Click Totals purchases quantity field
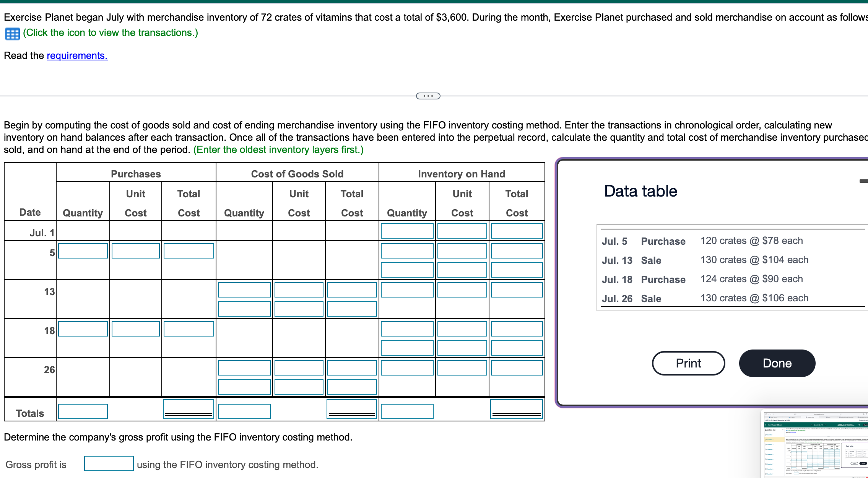This screenshot has height=478, width=868. coord(83,411)
